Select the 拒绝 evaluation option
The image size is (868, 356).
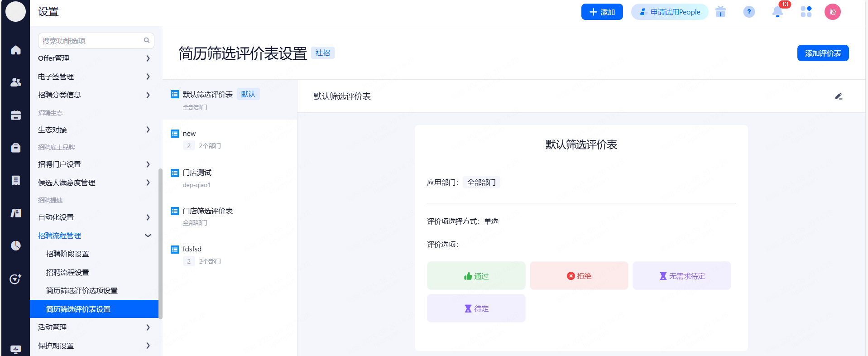579,276
